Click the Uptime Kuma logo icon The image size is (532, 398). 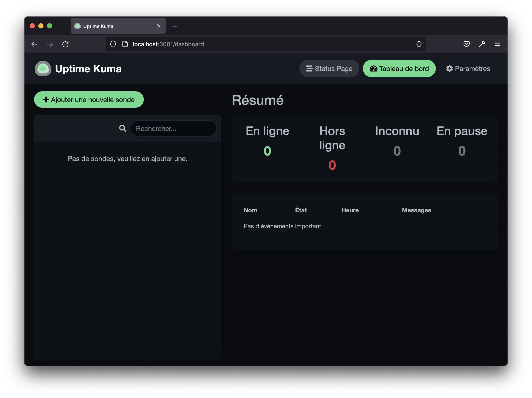(x=43, y=68)
